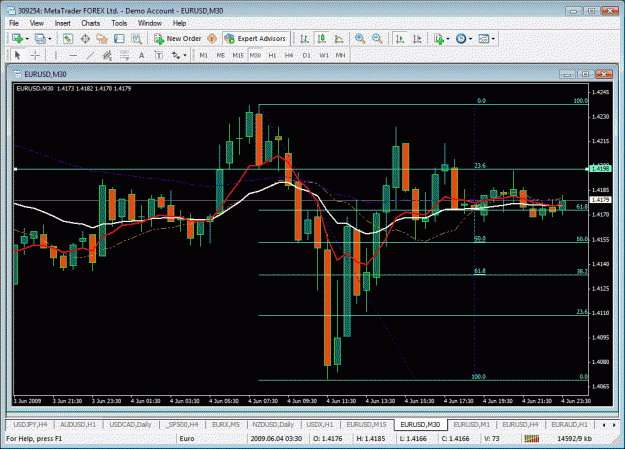Expand the Periods dropdown arrow
Screen dimensions: 625x449
470,39
